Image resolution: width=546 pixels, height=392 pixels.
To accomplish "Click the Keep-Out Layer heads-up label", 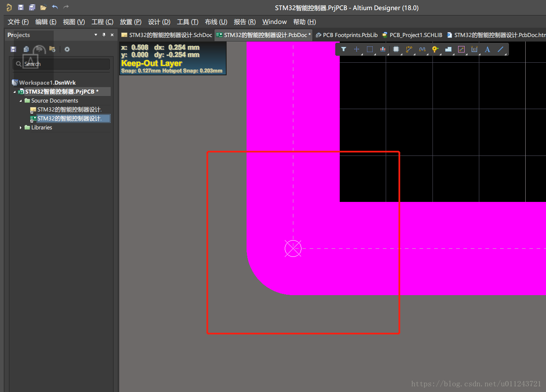I will click(x=152, y=63).
